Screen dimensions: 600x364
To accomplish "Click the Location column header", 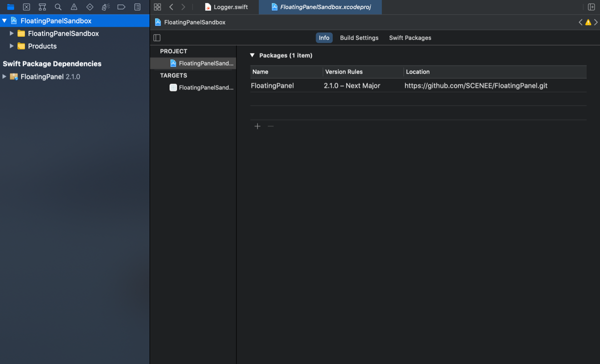I will (495, 72).
